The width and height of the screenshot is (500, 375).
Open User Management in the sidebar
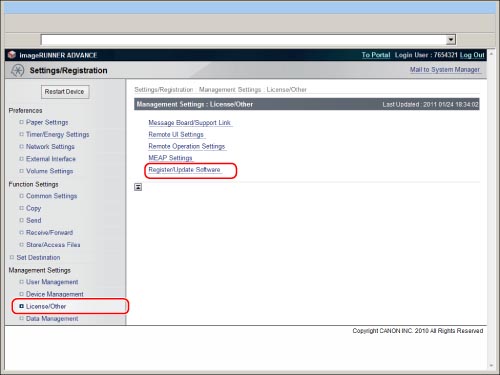pyautogui.click(x=52, y=282)
